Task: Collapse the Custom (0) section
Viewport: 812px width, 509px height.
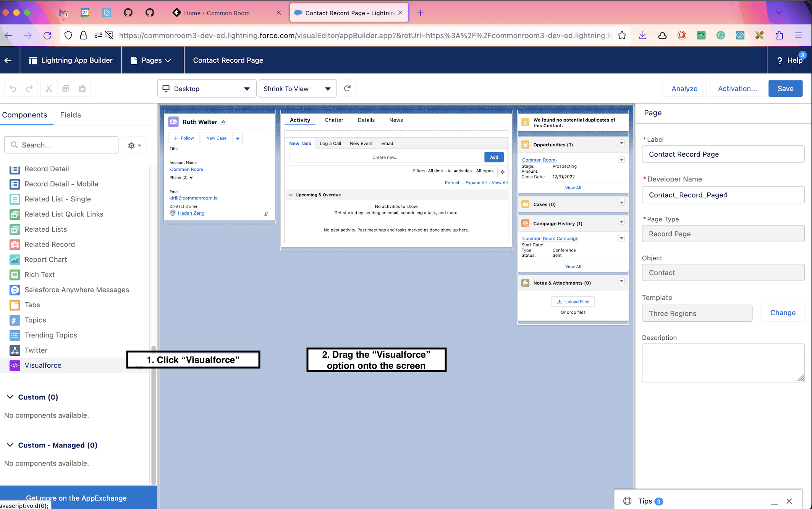Action: pos(10,397)
